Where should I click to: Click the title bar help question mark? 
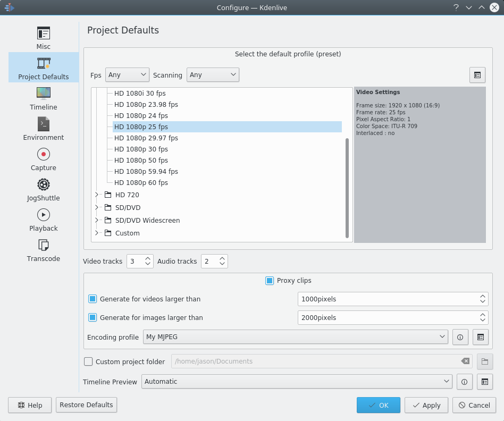point(456,7)
